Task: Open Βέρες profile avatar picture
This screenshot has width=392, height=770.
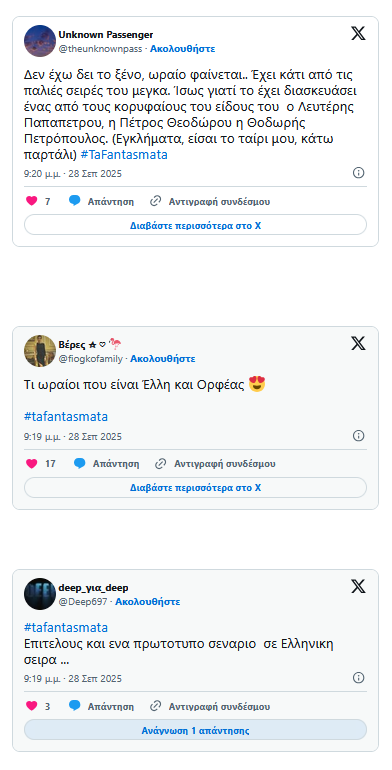Action: tap(40, 351)
